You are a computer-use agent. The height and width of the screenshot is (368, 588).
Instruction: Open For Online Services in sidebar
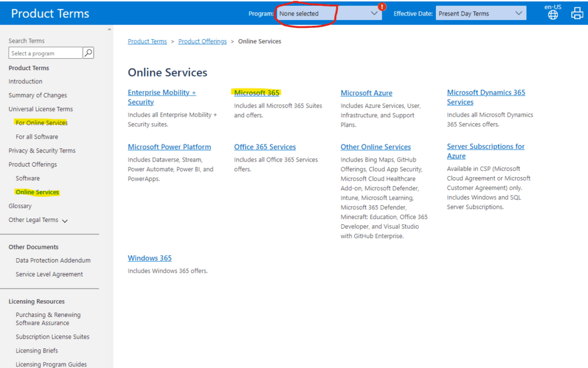pos(41,123)
